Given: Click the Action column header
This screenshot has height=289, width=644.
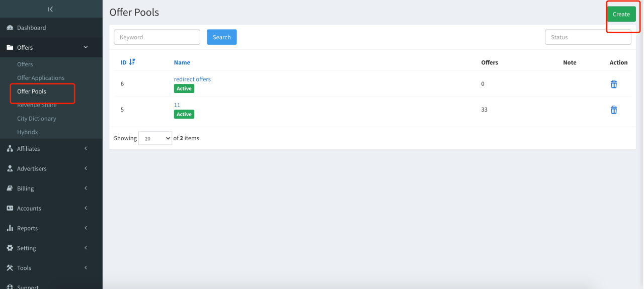Looking at the screenshot, I should pos(618,62).
